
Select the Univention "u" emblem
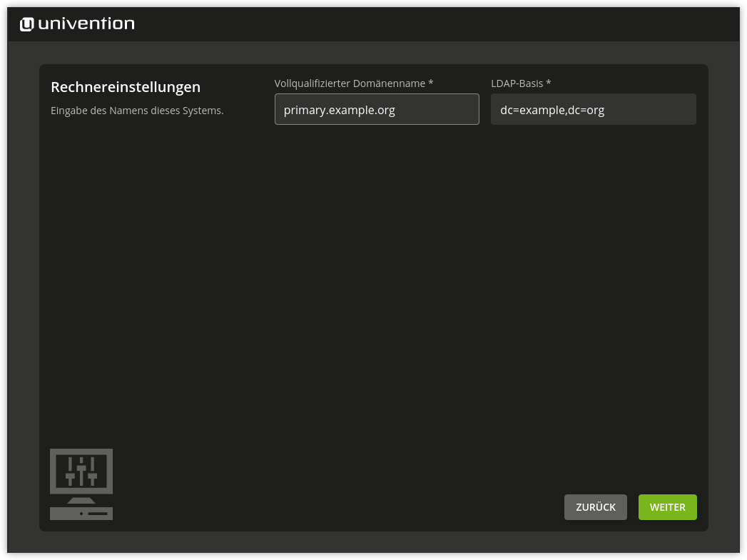point(26,23)
